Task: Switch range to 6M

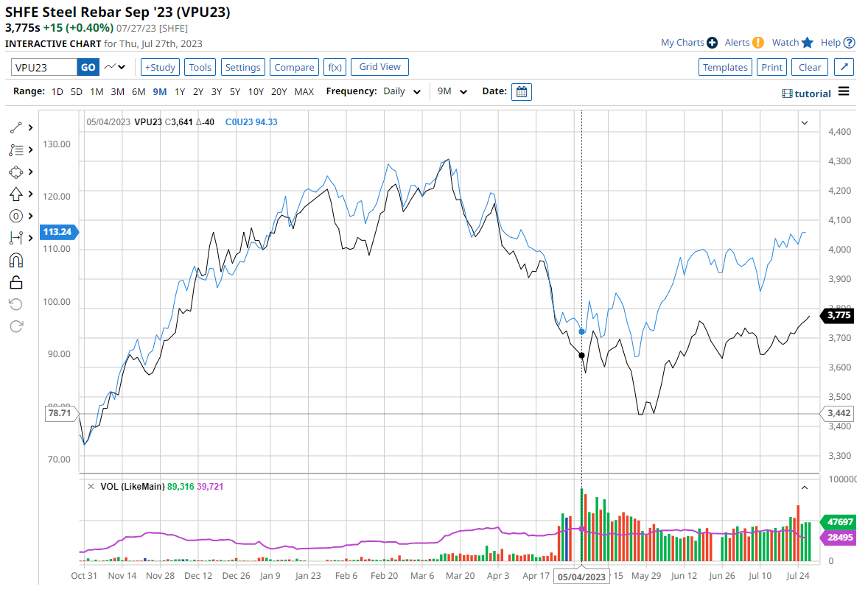Action: (139, 92)
